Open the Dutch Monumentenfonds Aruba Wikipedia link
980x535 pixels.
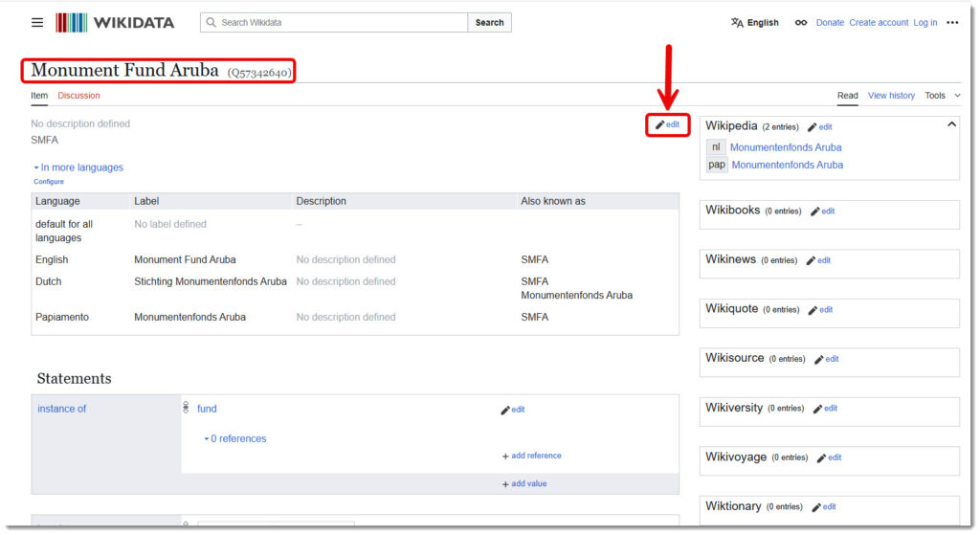(x=785, y=147)
